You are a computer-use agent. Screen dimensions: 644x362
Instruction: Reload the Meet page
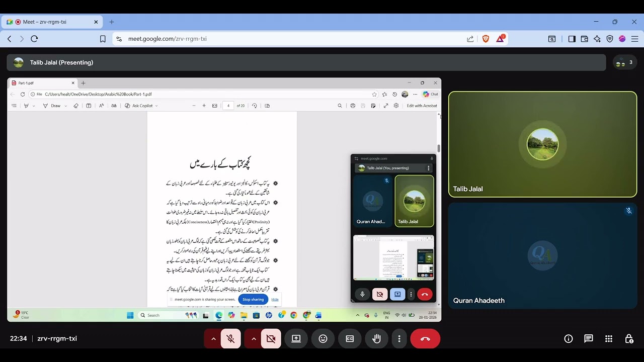pos(34,39)
